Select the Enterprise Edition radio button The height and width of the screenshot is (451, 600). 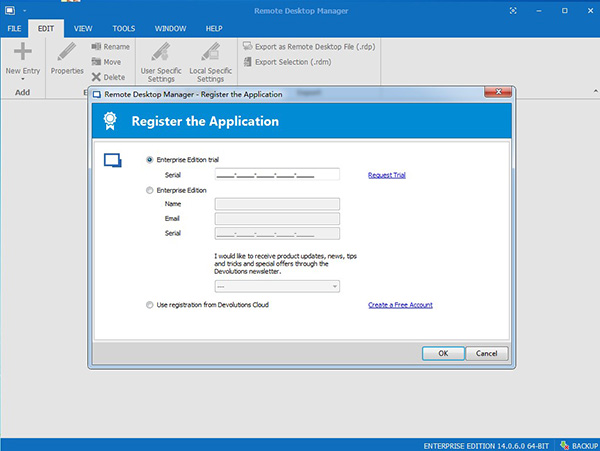click(150, 190)
